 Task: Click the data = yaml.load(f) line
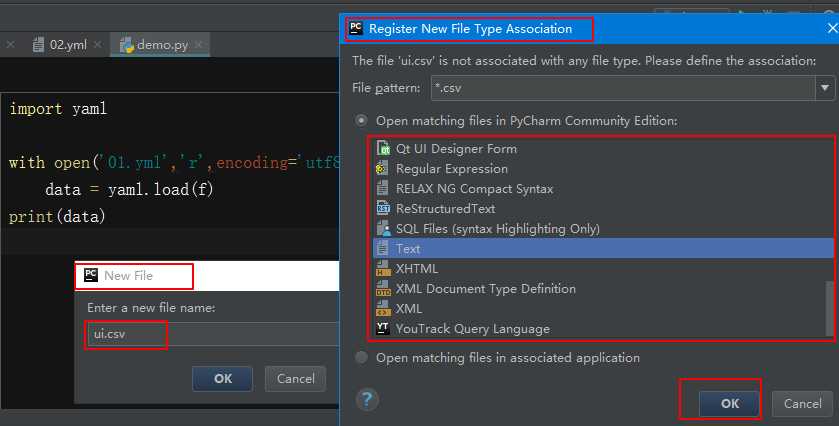[x=129, y=189]
